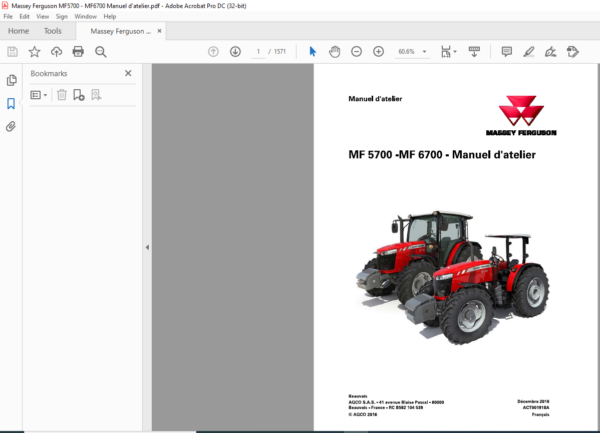The width and height of the screenshot is (600, 433).
Task: Zoom out with the minus icon
Action: tap(356, 52)
